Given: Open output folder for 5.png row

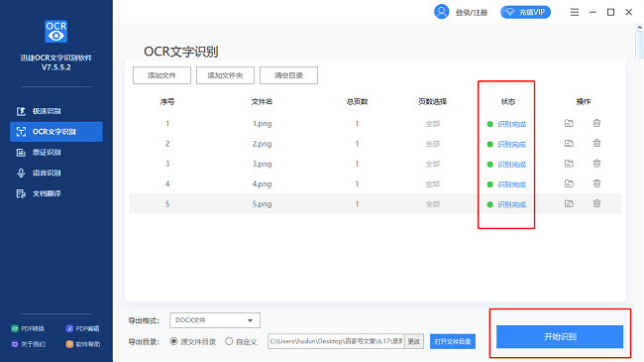Looking at the screenshot, I should coord(569,203).
